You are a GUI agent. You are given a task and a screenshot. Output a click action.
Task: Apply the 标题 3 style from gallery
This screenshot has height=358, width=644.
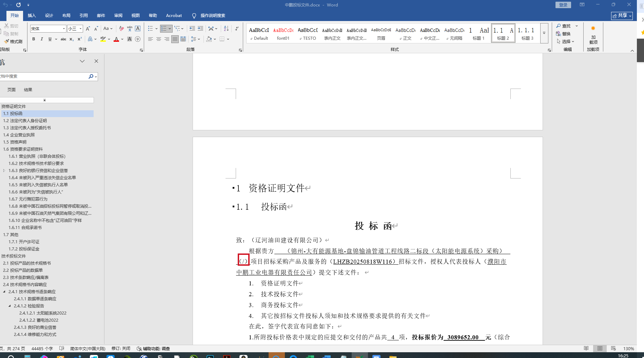[x=527, y=33]
